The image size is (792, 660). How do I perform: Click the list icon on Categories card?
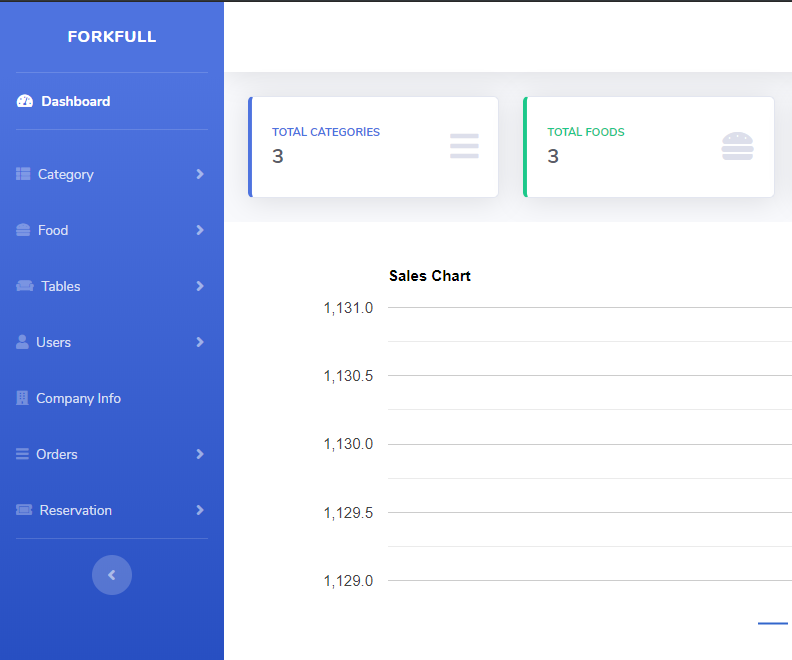464,146
